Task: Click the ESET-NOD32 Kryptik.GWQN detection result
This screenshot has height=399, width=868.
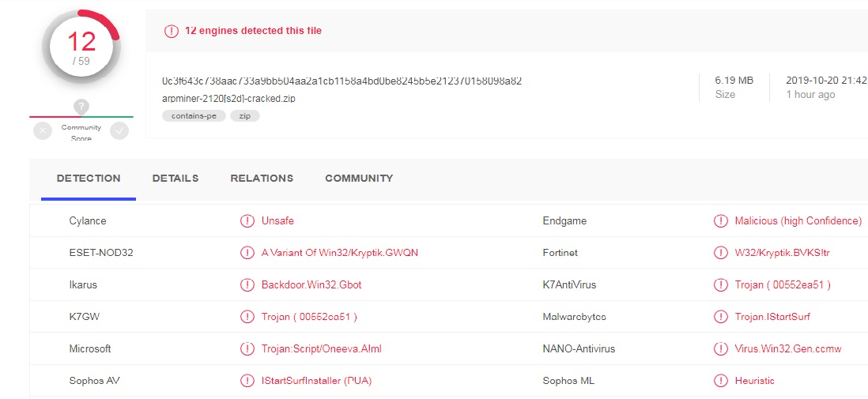Action: tap(340, 253)
